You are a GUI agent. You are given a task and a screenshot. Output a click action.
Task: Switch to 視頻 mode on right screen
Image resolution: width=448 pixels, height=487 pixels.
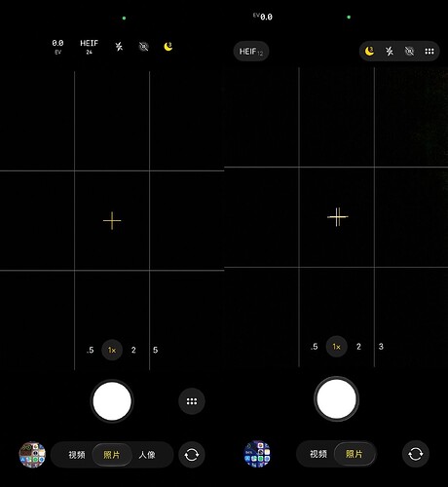pyautogui.click(x=318, y=454)
